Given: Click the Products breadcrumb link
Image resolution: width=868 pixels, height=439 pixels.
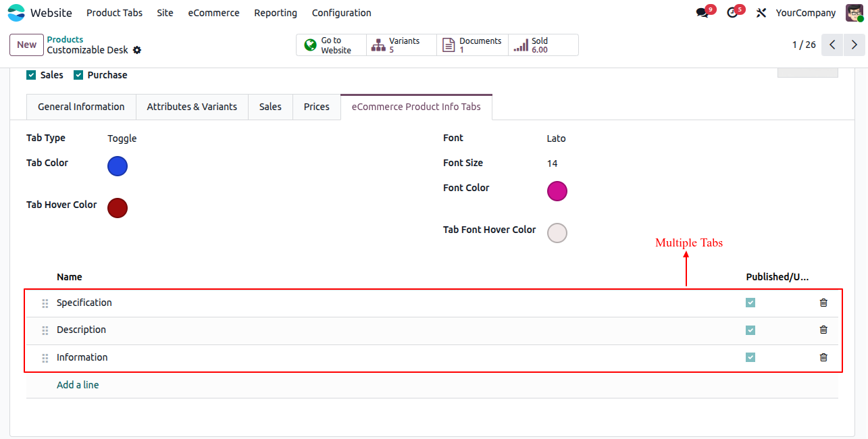Looking at the screenshot, I should pyautogui.click(x=65, y=40).
